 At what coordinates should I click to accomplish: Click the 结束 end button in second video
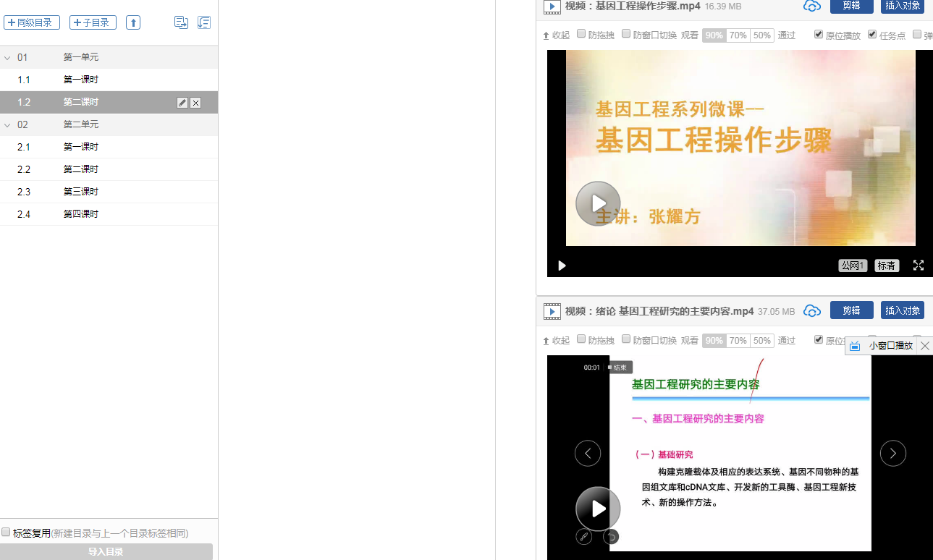coord(619,368)
